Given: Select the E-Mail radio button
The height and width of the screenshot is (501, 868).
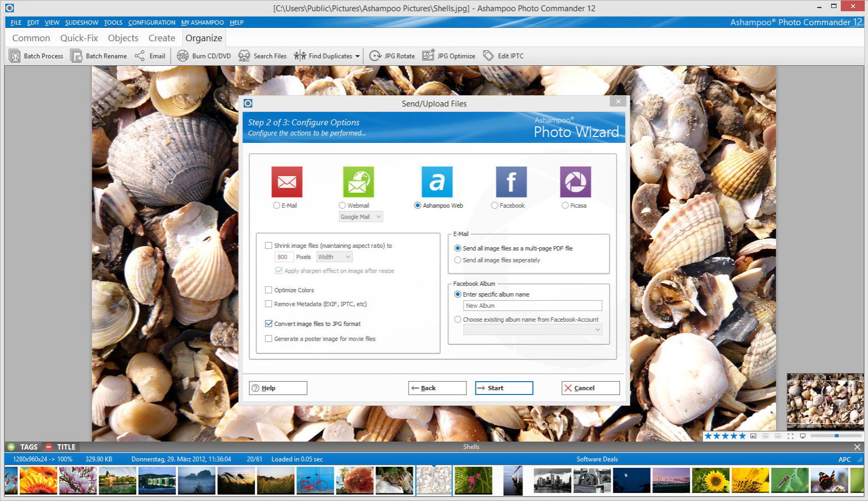Looking at the screenshot, I should point(276,206).
